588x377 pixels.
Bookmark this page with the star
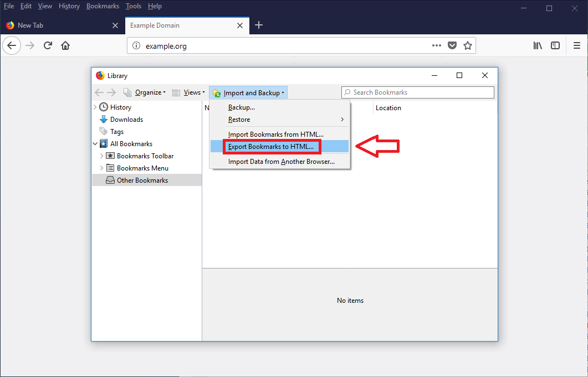point(468,46)
